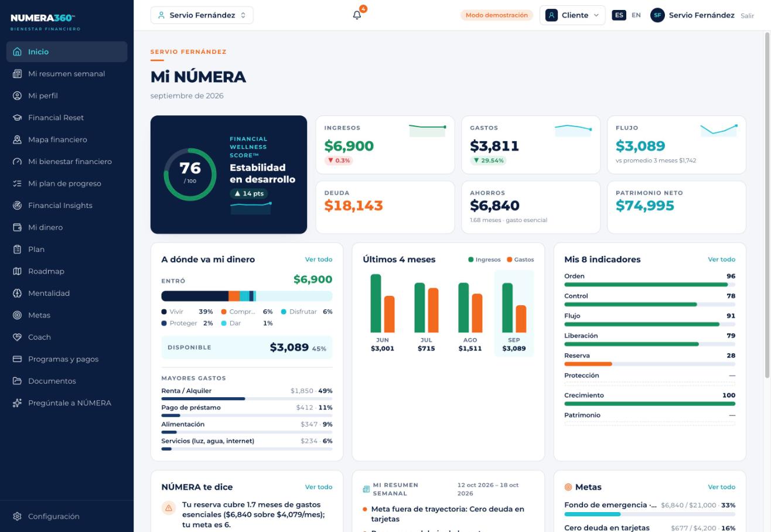Open Mi resumen semanal menu item

pos(67,74)
